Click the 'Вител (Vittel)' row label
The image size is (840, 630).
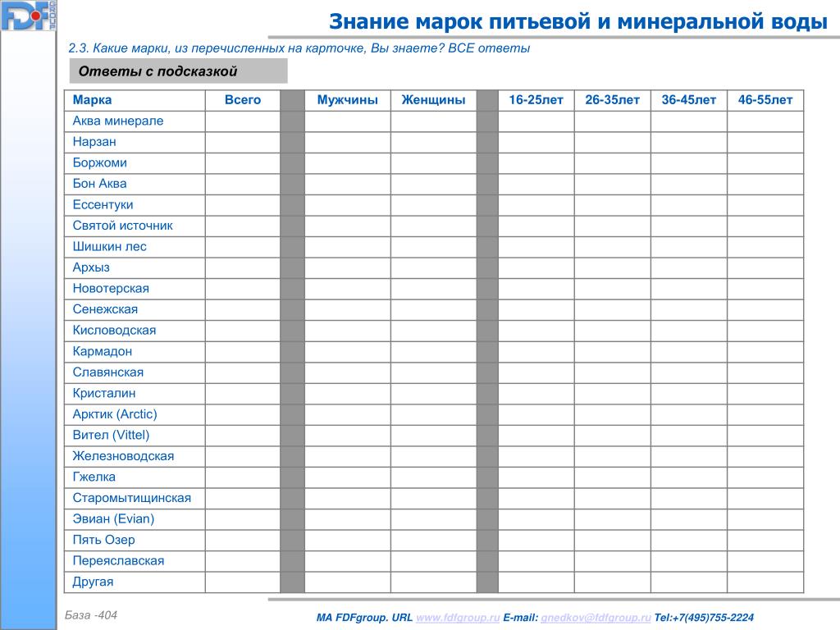(x=111, y=435)
